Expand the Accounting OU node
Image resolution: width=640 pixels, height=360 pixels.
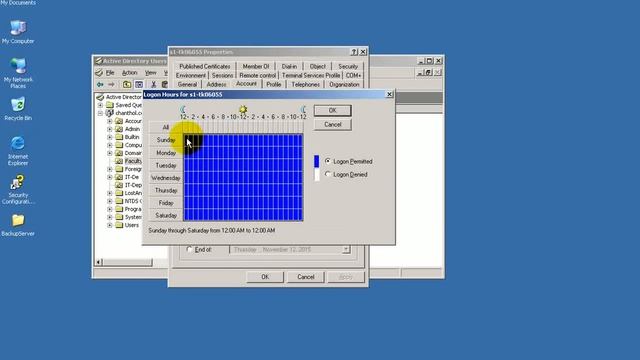click(109, 121)
